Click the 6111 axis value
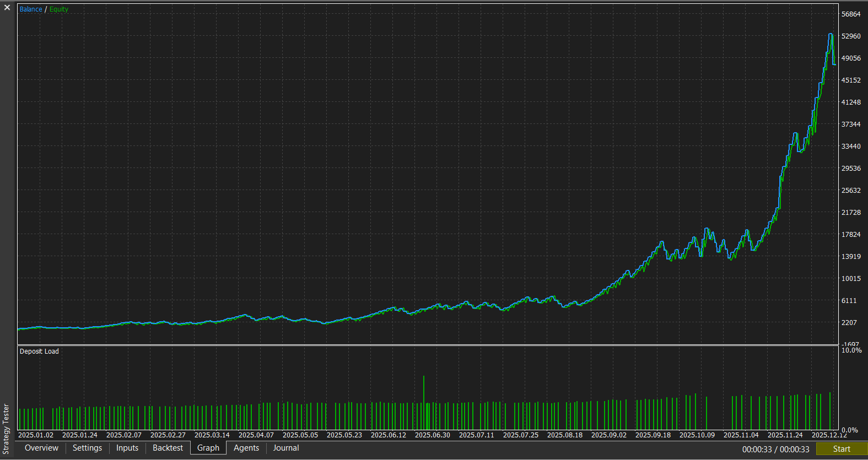Screen dimensions: 868x460 [x=849, y=301]
